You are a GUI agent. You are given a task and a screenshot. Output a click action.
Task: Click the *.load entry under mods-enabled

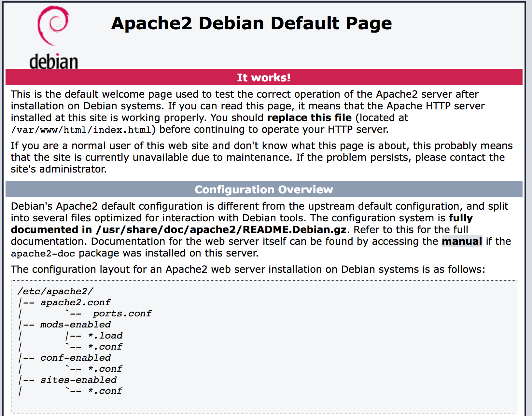tap(105, 335)
